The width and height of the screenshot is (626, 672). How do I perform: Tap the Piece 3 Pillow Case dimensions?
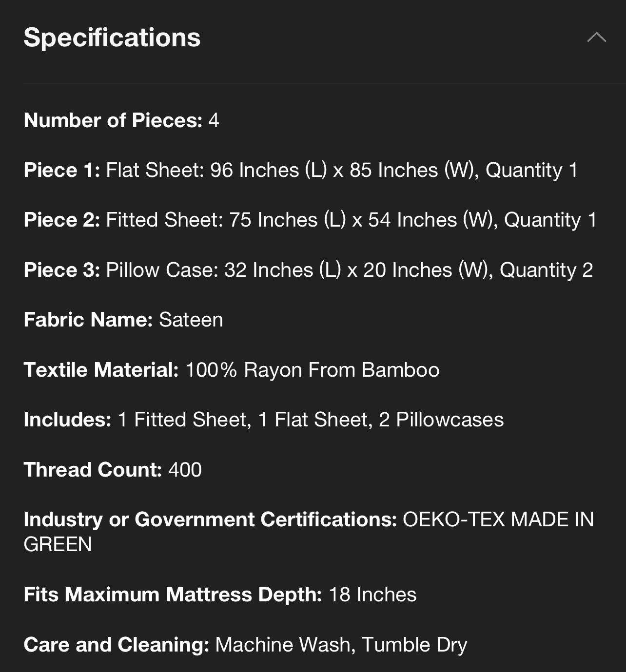(350, 270)
